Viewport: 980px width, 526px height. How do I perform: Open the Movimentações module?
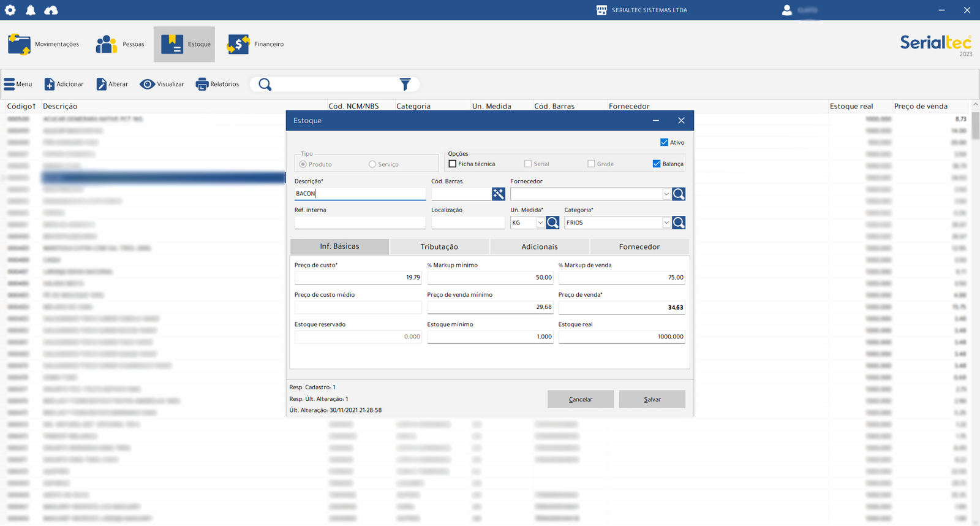click(44, 44)
